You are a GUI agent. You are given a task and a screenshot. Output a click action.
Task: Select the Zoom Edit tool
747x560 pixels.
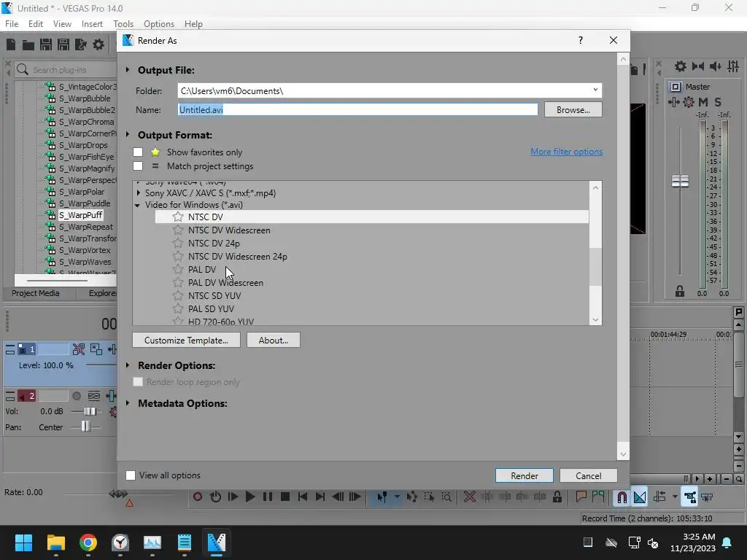pyautogui.click(x=446, y=497)
